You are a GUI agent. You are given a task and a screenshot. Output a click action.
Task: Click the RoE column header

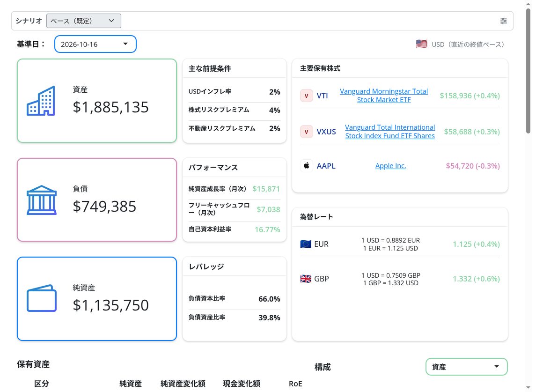tap(295, 384)
